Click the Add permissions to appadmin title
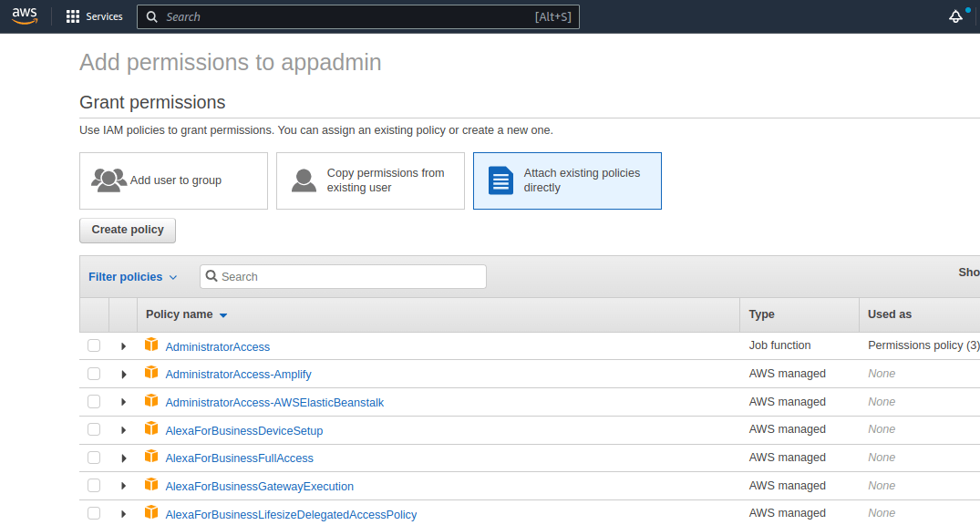980x525 pixels. click(230, 63)
